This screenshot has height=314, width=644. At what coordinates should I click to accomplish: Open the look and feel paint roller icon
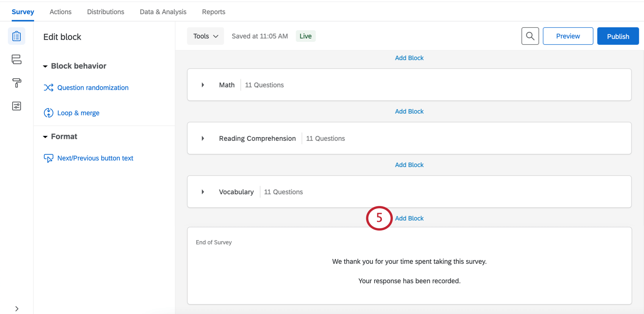tap(17, 83)
